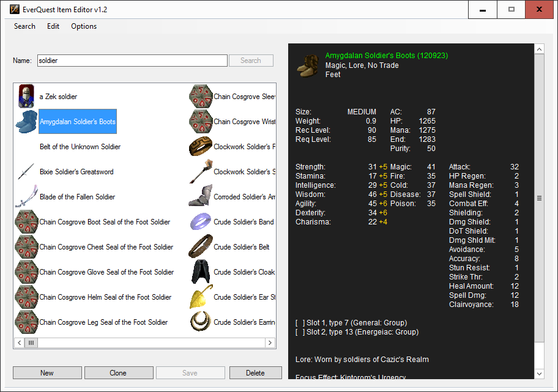Click the EverQuest Item Editor title bar icon
Viewport: 558px width, 392px height.
15,9
